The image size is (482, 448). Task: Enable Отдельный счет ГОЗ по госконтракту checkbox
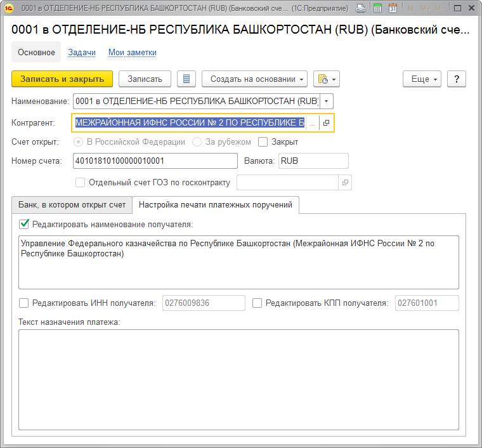click(80, 183)
